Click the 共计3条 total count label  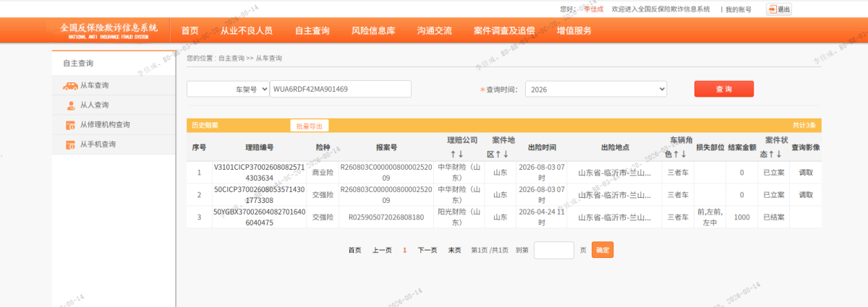(x=804, y=126)
